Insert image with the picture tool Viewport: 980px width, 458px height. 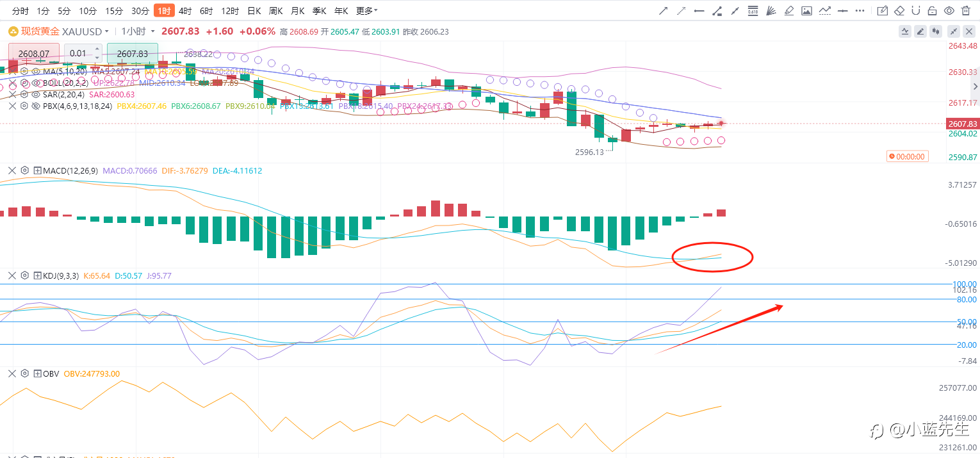[806, 10]
